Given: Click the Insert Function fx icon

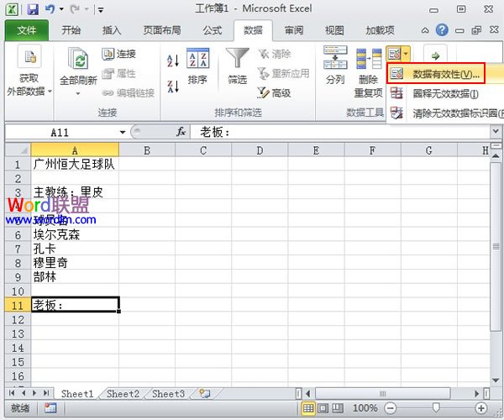Looking at the screenshot, I should [x=181, y=132].
